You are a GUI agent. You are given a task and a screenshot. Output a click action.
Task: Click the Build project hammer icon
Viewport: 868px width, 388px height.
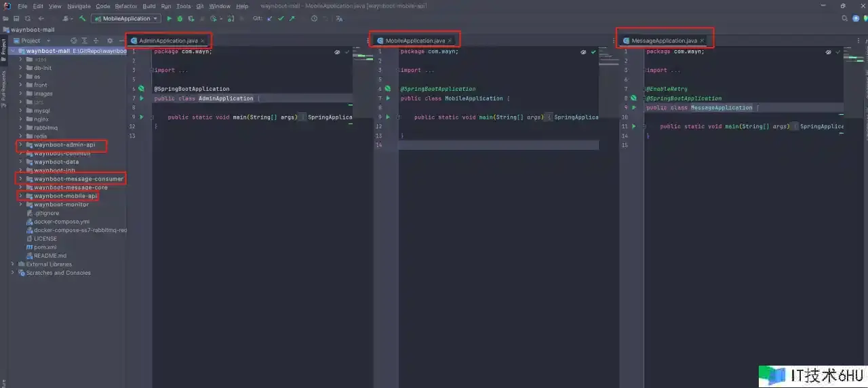point(82,18)
